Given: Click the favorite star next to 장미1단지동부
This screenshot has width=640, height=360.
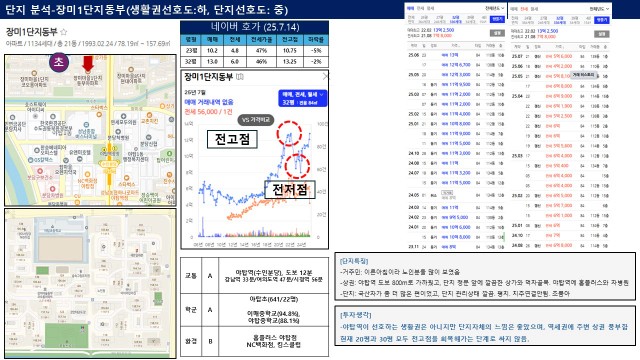Looking at the screenshot, I should pyautogui.click(x=63, y=32).
